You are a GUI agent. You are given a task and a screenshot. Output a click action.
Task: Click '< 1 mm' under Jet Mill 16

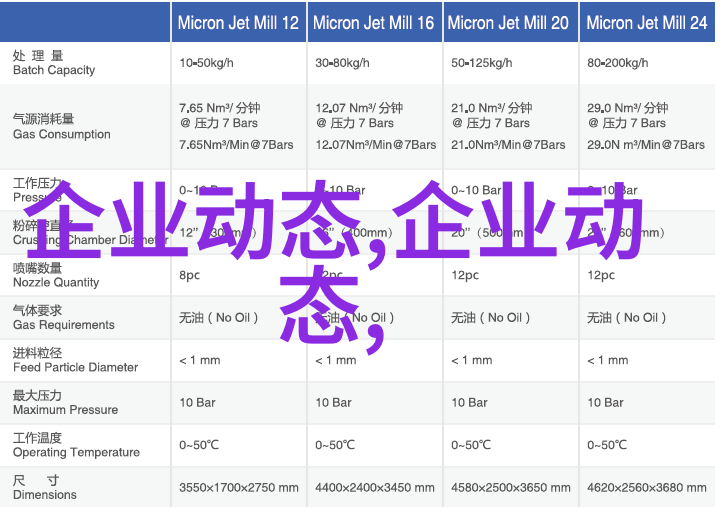pos(335,360)
